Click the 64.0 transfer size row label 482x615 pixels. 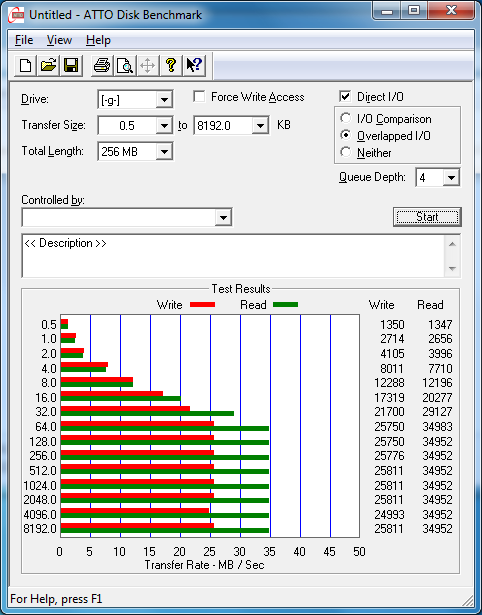point(46,427)
